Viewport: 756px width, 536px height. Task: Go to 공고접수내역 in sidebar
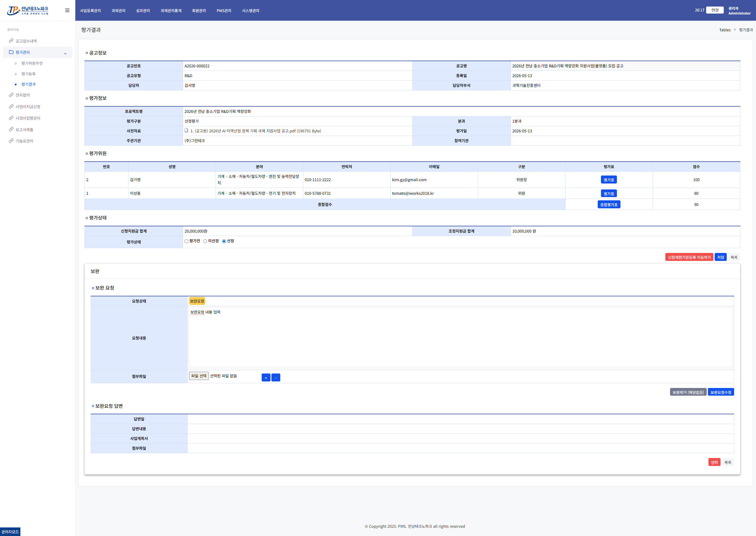(x=26, y=41)
